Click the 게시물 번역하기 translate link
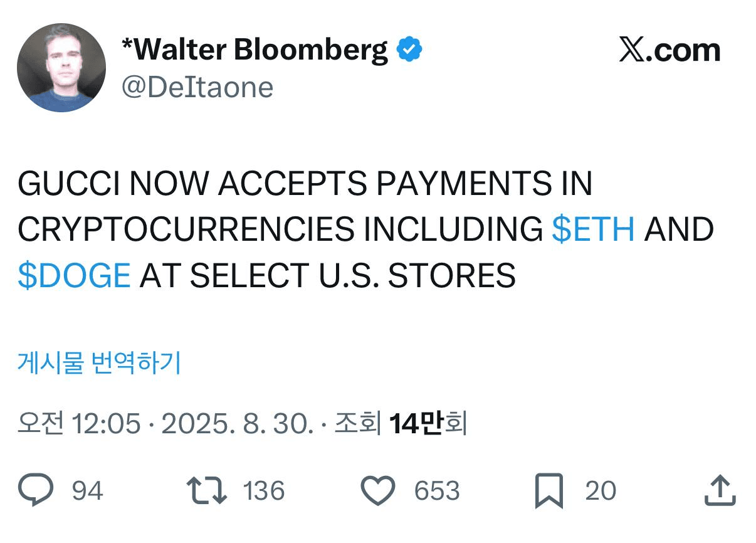The height and width of the screenshot is (543, 756). (x=99, y=362)
